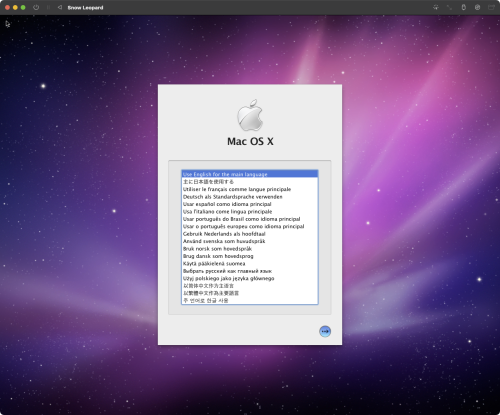Select "Käytä pääkielenä suomea"
The width and height of the screenshot is (500, 415).
click(250, 263)
